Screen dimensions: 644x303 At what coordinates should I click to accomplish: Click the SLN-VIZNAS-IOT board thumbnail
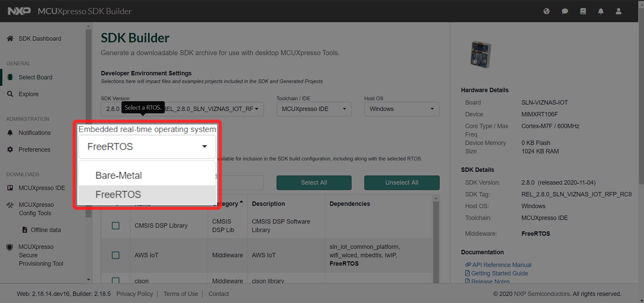pos(481,54)
